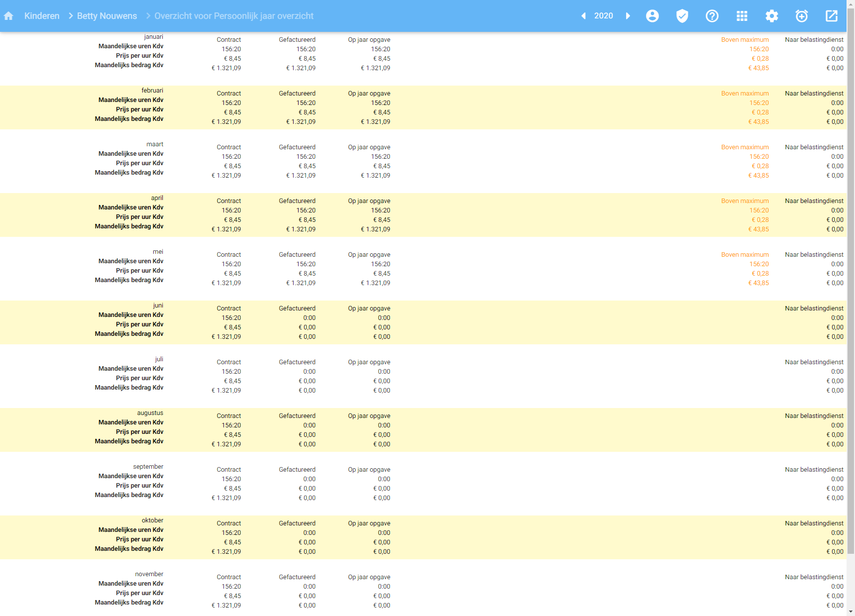Click Boven maximum header in april
This screenshot has height=616, width=855.
(x=745, y=201)
